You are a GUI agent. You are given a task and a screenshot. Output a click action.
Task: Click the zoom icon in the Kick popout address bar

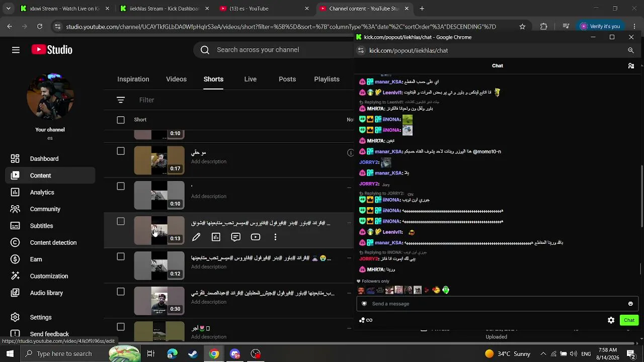(x=630, y=50)
